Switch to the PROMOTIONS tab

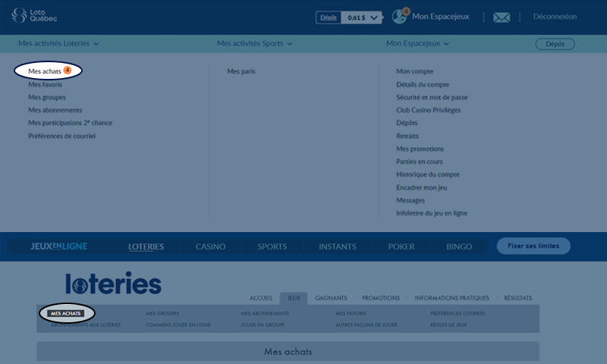tap(381, 298)
